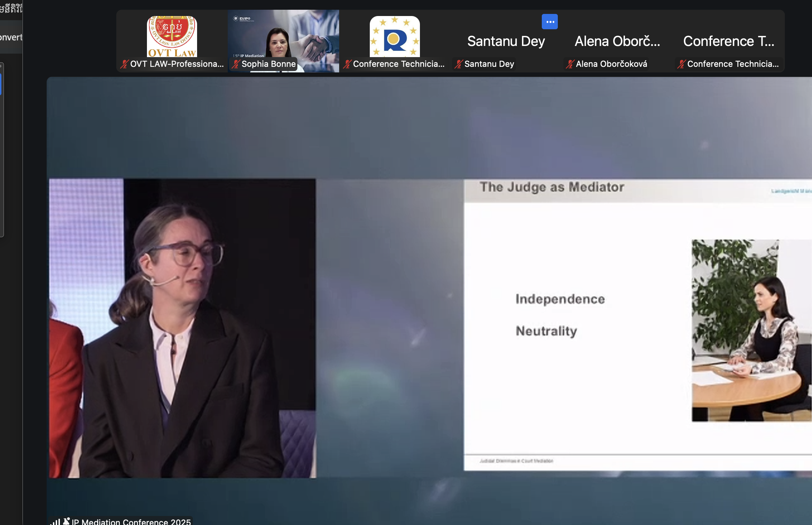Click the Khmer text at top left corner

pos(11,8)
